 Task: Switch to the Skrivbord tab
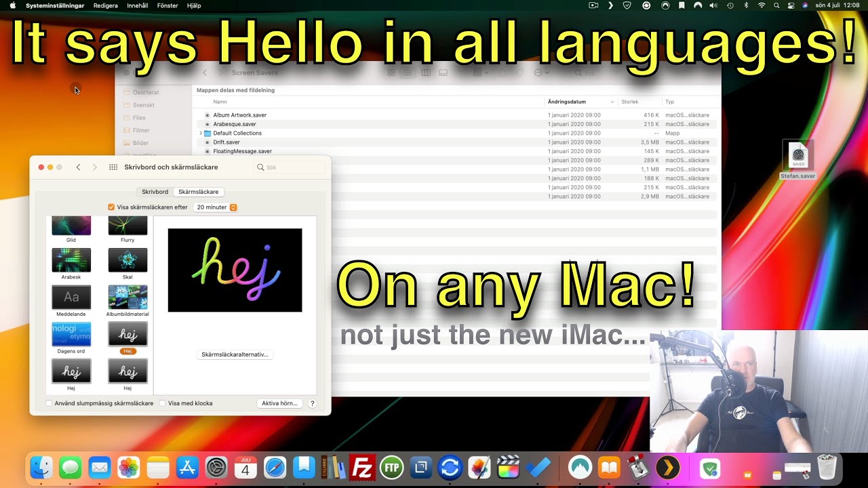(x=155, y=192)
